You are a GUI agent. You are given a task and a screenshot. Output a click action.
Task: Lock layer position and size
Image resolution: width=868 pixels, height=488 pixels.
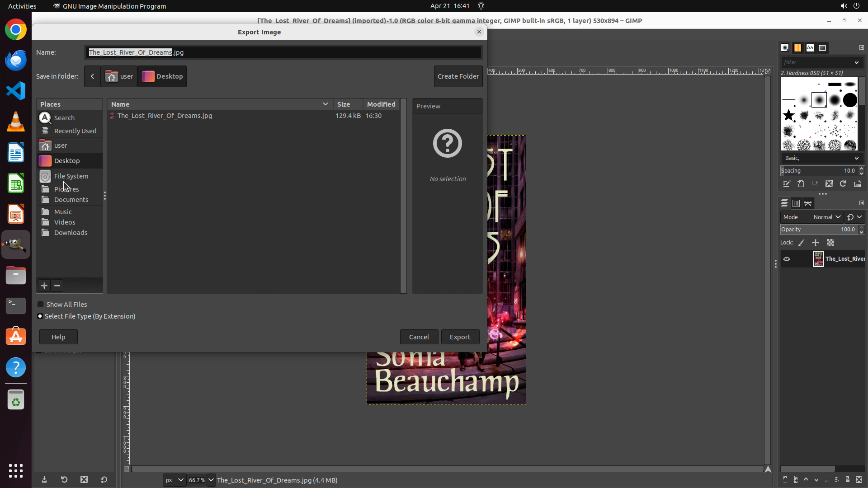pyautogui.click(x=816, y=243)
